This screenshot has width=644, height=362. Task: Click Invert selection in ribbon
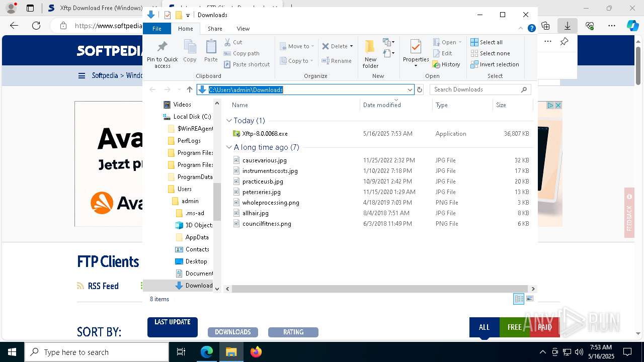coord(495,64)
